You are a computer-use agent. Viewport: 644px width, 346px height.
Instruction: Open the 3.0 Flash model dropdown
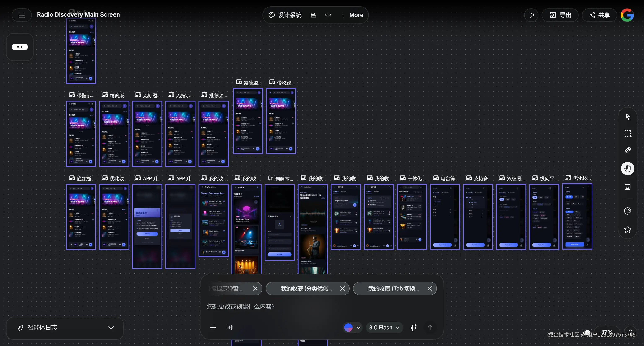tap(384, 328)
